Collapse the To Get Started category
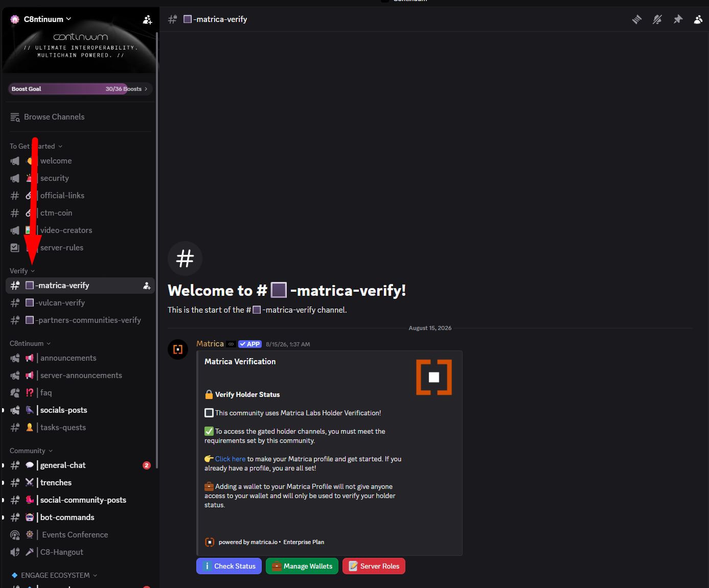This screenshot has height=588, width=709. pos(36,146)
